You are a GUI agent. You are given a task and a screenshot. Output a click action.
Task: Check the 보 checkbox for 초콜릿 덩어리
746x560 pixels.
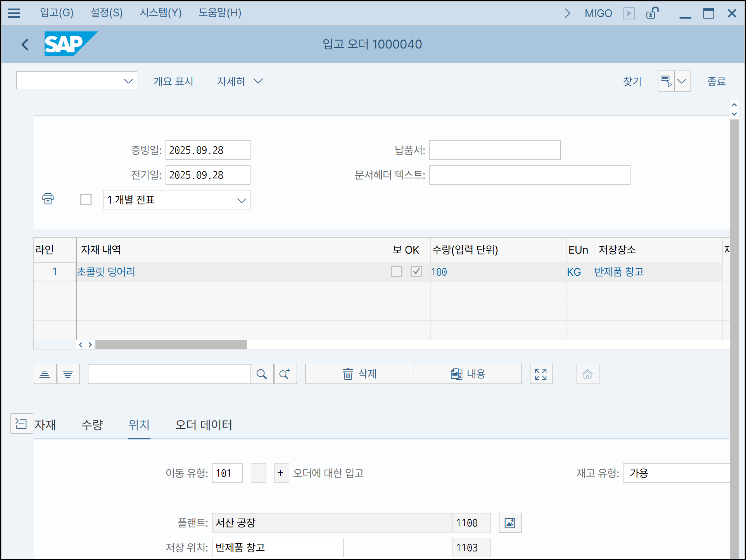point(397,271)
